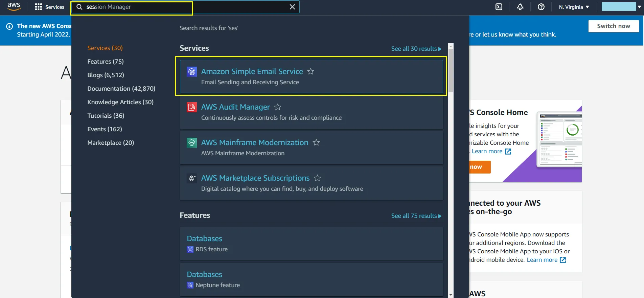Open the Services grid menu
Viewport: 644px width, 298px height.
[x=50, y=7]
